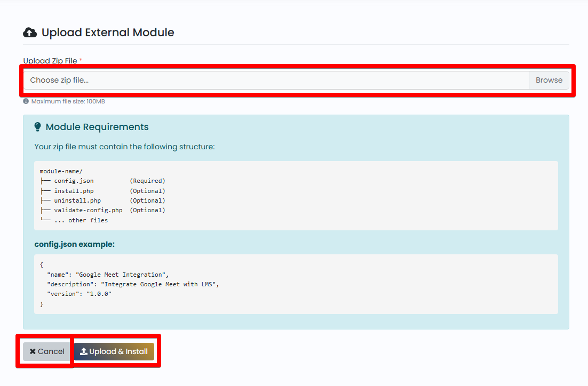
Task: Click the "version": "1.0.0" line in the example
Action: coord(79,294)
